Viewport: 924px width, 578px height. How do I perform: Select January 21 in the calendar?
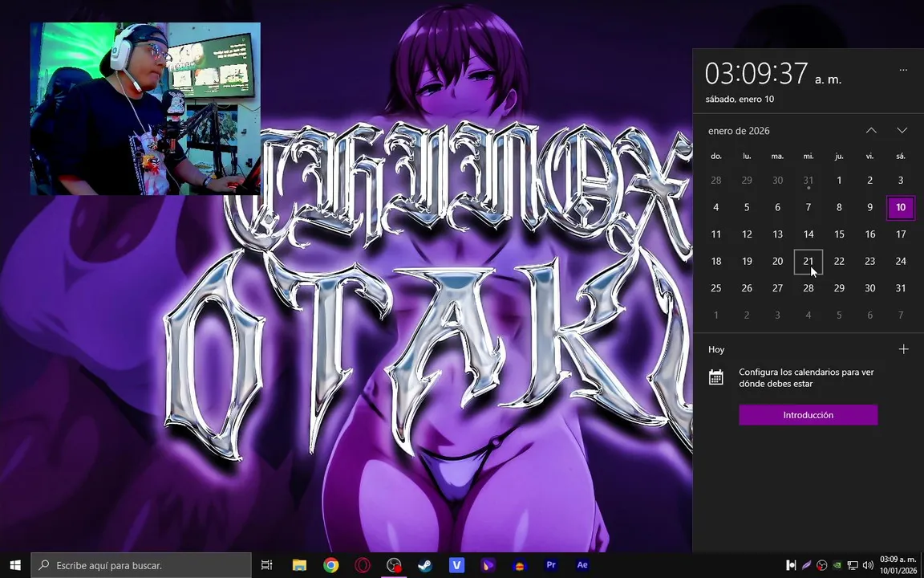pos(808,261)
